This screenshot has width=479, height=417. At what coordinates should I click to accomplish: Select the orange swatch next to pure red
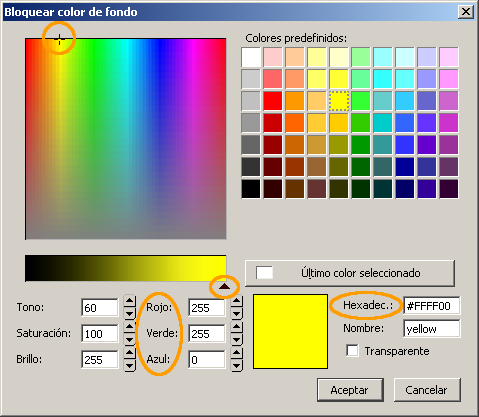(x=295, y=101)
